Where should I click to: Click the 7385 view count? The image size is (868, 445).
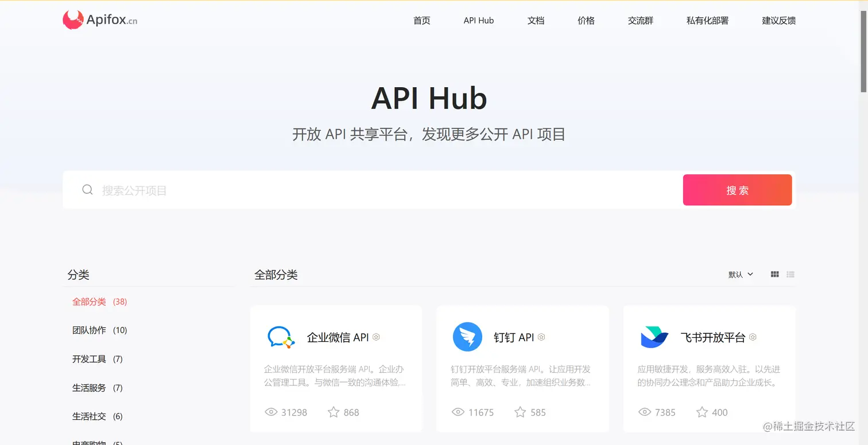665,412
